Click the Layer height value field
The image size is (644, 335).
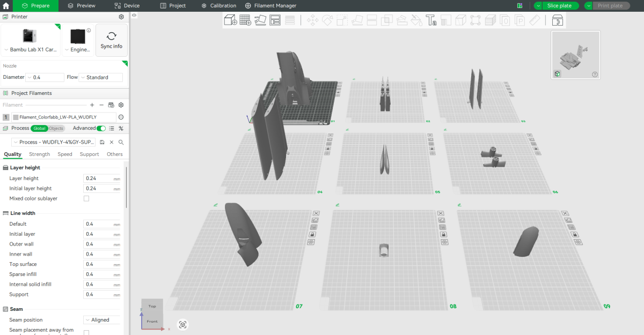coord(102,178)
